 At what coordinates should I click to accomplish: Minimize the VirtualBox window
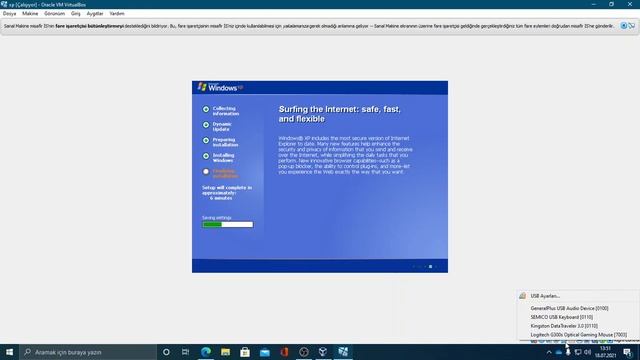pyautogui.click(x=593, y=4)
